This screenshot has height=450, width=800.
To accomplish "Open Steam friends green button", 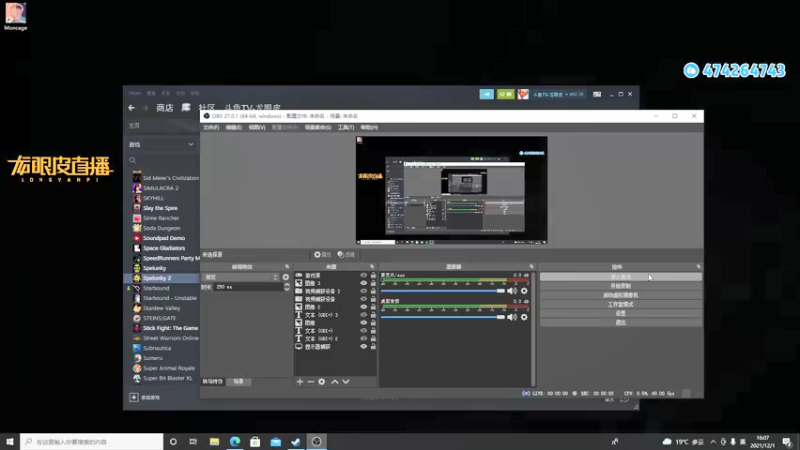I will pos(506,94).
